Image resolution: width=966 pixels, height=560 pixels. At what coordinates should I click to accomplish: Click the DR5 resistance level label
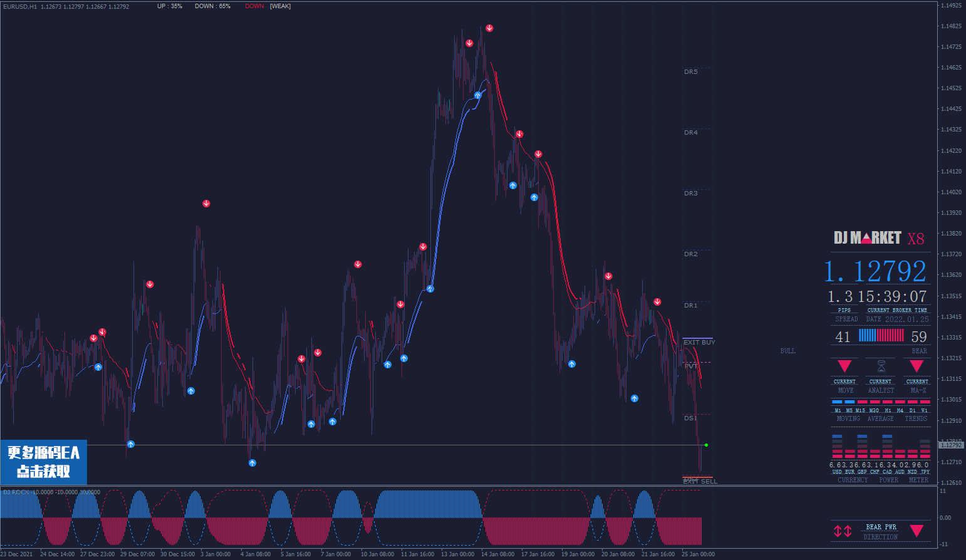tap(690, 72)
